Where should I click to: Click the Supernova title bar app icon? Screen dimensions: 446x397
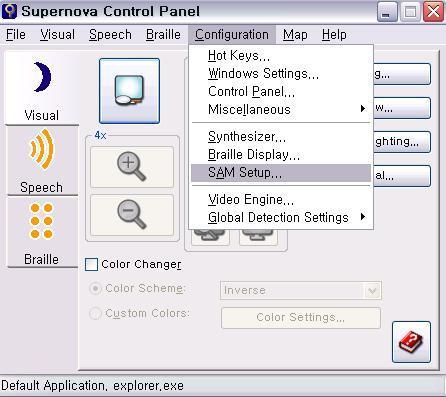click(x=9, y=11)
